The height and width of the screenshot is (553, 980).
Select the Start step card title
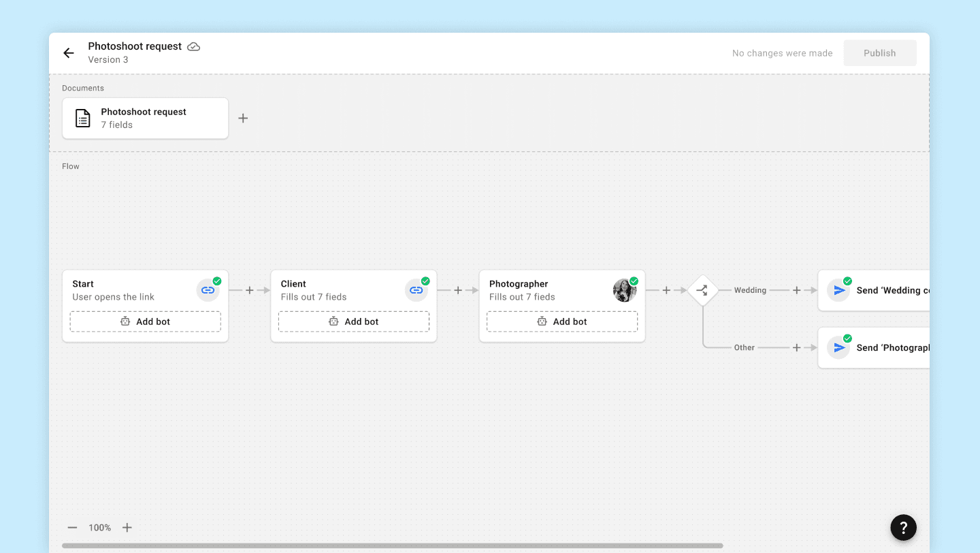(83, 284)
